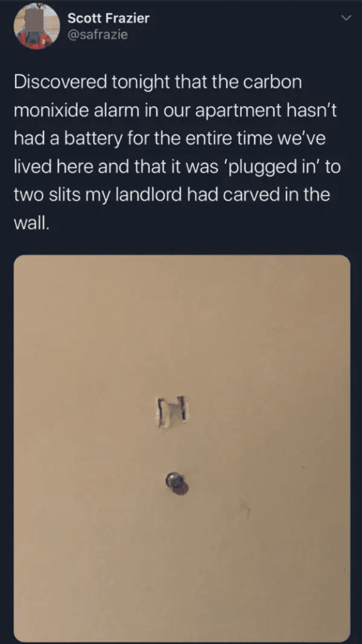Screen dimensions: 362x644
Task: Click the words 'two slits'
Action: click(47, 195)
